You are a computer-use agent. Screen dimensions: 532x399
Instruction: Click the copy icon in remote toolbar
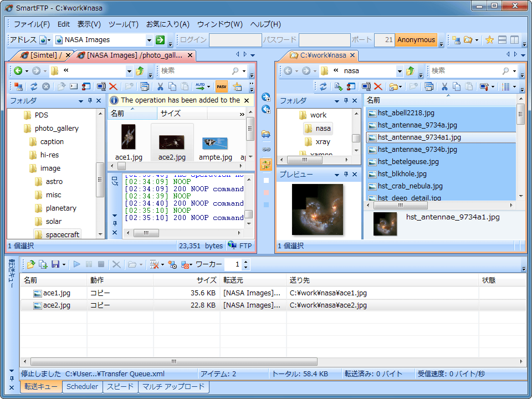click(x=172, y=86)
